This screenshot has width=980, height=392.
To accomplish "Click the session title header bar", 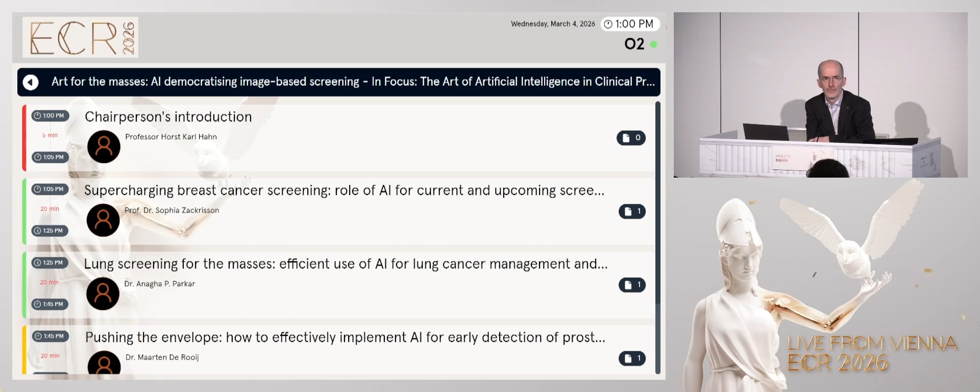I will [352, 82].
